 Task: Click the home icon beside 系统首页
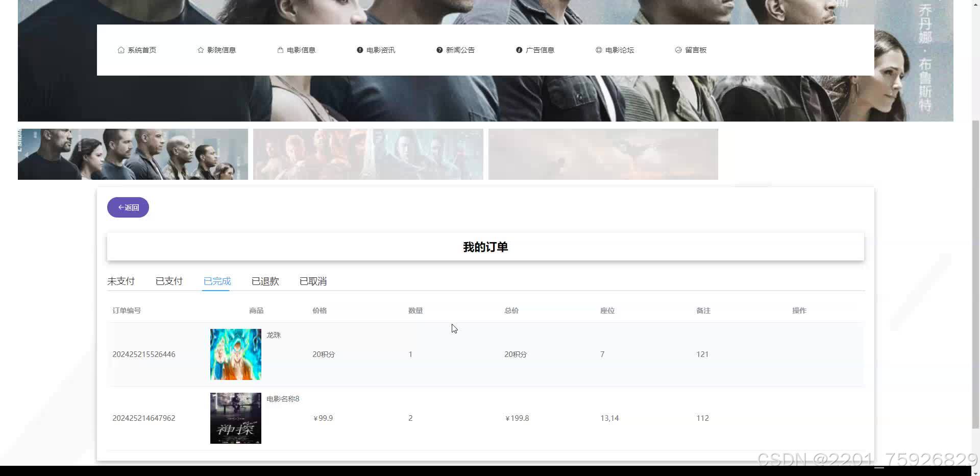(121, 50)
